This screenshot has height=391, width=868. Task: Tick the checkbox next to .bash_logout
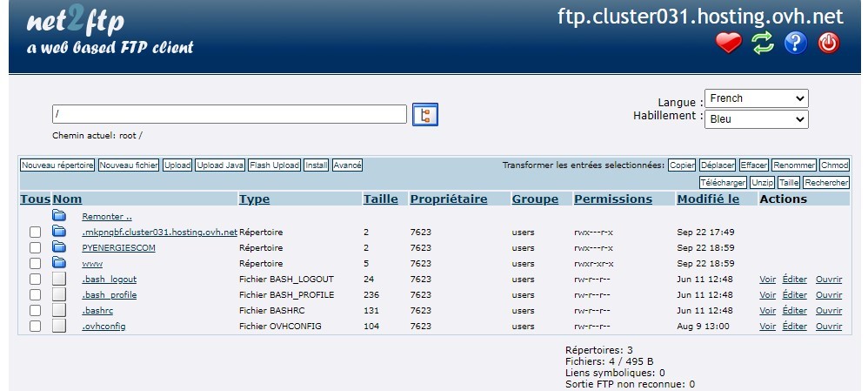[x=36, y=280]
